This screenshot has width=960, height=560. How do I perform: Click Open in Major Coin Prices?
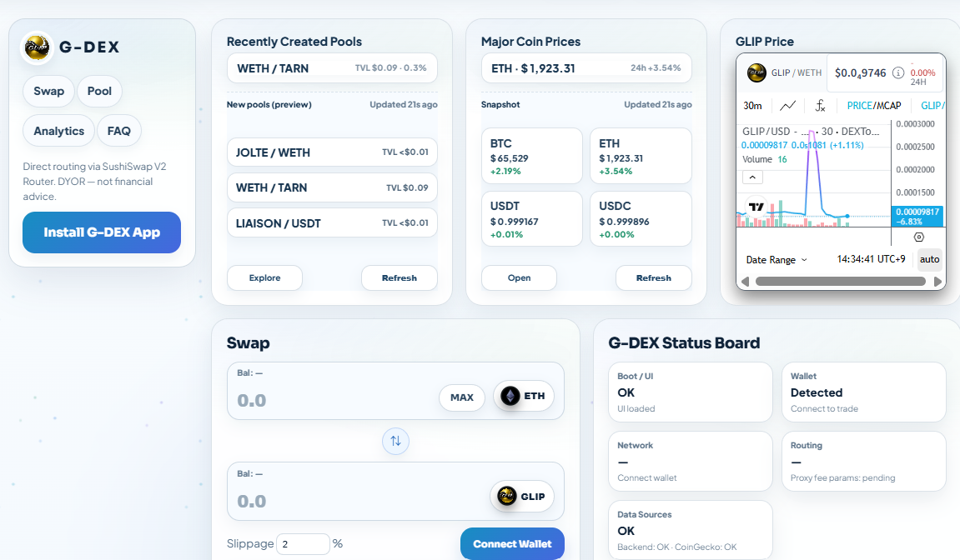pyautogui.click(x=519, y=277)
